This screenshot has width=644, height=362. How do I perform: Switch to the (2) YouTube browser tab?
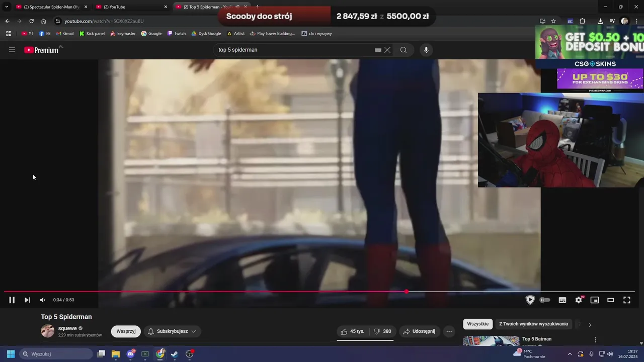pyautogui.click(x=132, y=7)
